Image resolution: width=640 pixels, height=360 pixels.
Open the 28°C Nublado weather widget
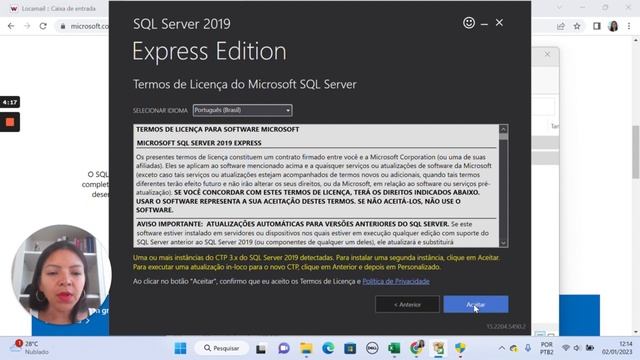tap(29, 348)
